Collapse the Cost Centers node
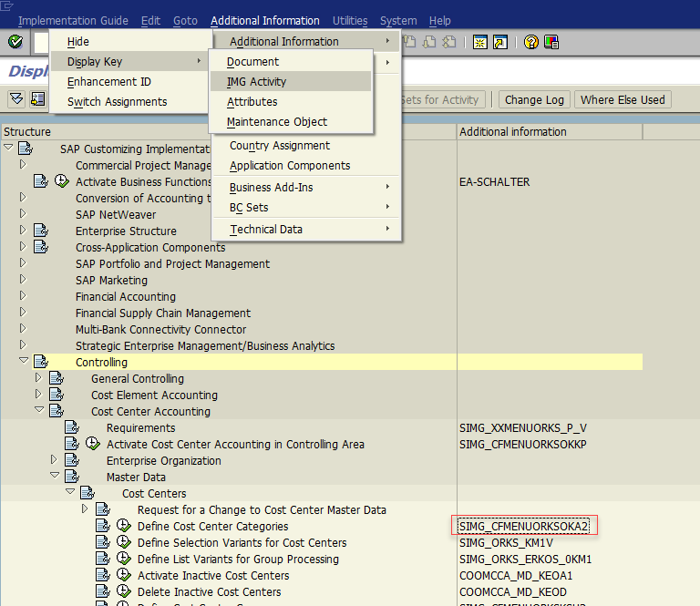The width and height of the screenshot is (700, 606). pos(70,491)
